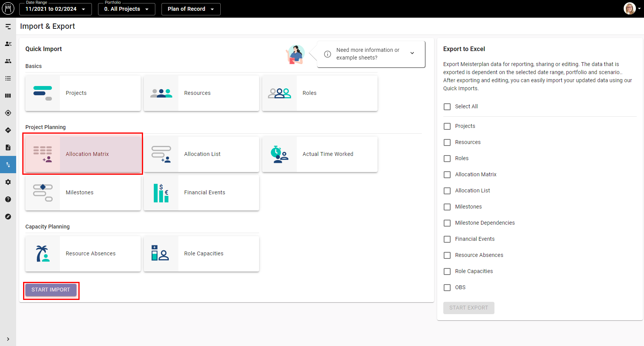This screenshot has width=644, height=346.
Task: Open the target/goals sidebar icon
Action: tap(8, 113)
